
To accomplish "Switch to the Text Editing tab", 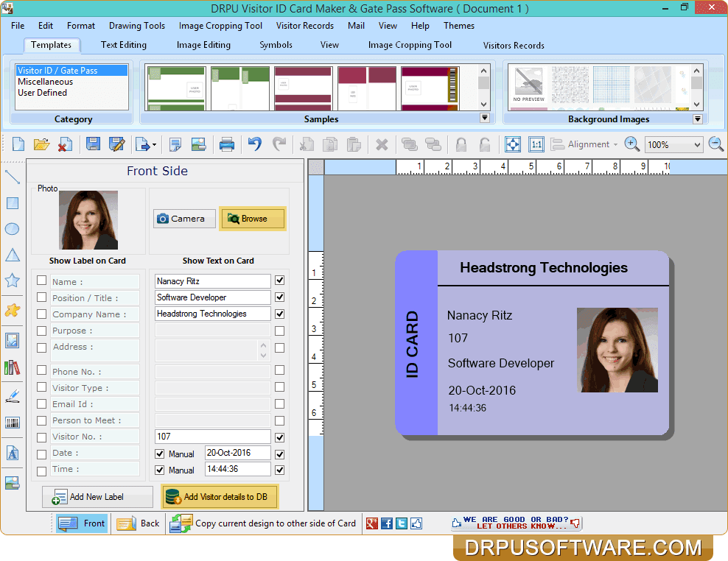I will (x=123, y=45).
